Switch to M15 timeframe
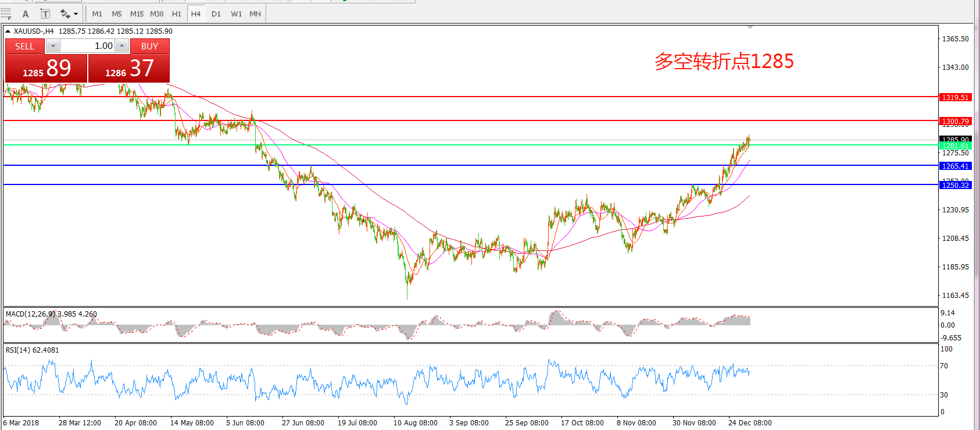This screenshot has height=430, width=980. click(x=137, y=14)
